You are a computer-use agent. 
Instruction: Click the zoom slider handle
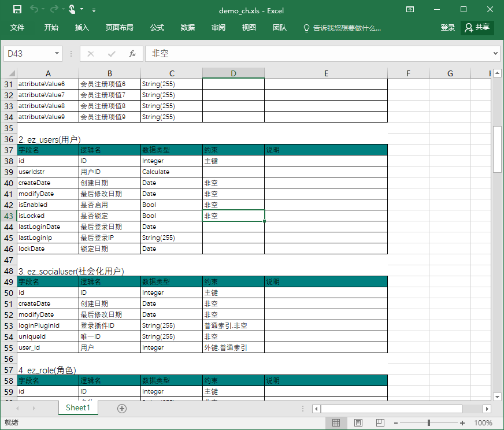[429, 423]
